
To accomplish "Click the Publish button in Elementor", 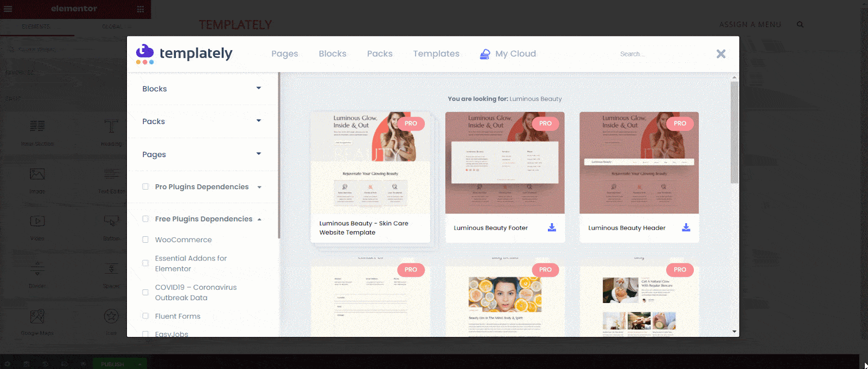I will 113,364.
